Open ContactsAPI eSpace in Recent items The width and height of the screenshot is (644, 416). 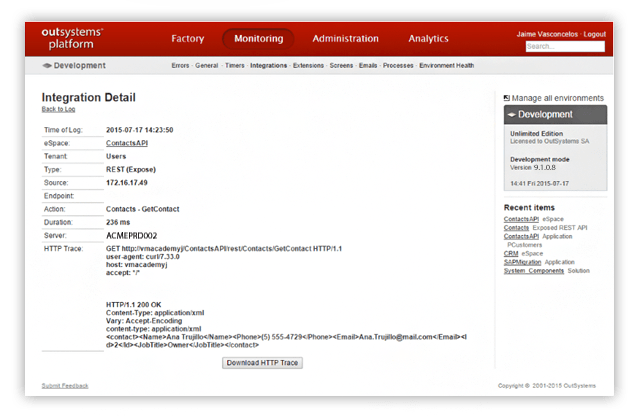pos(521,219)
